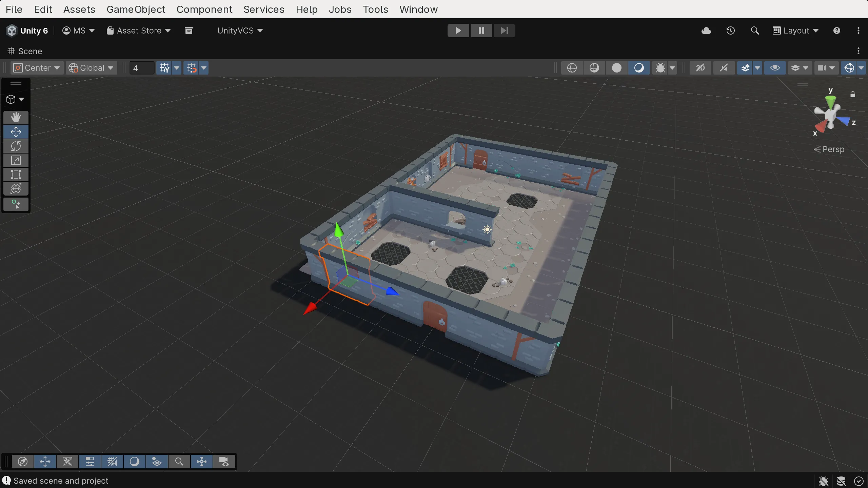
Task: Click the cloud services icon
Action: (x=706, y=30)
